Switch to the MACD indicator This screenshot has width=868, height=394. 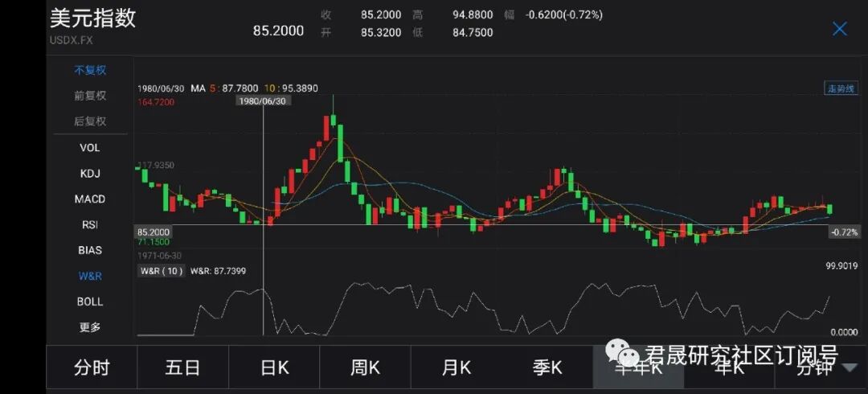coord(90,199)
